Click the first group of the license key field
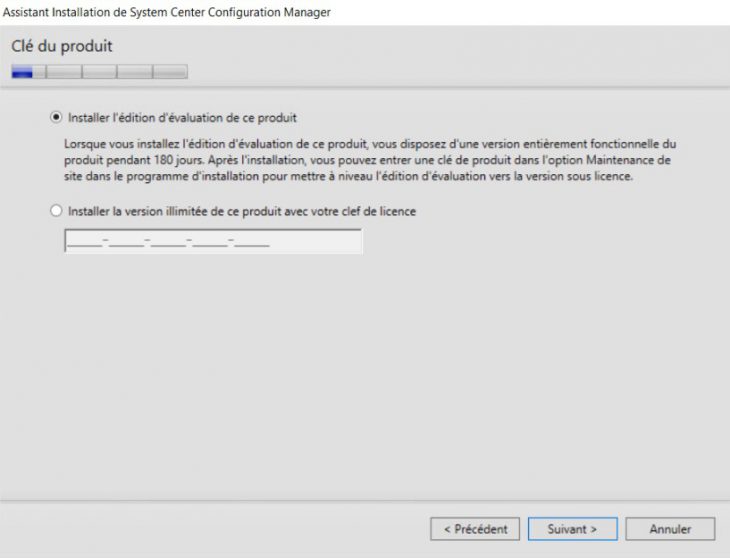Screen dimensions: 730x558 point(84,241)
